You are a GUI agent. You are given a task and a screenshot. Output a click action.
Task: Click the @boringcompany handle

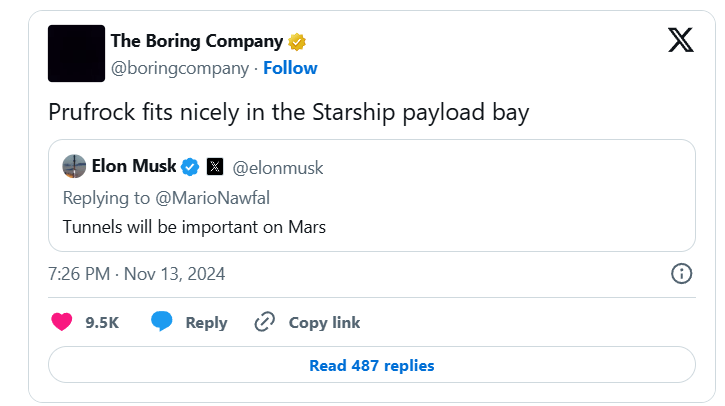coord(179,68)
